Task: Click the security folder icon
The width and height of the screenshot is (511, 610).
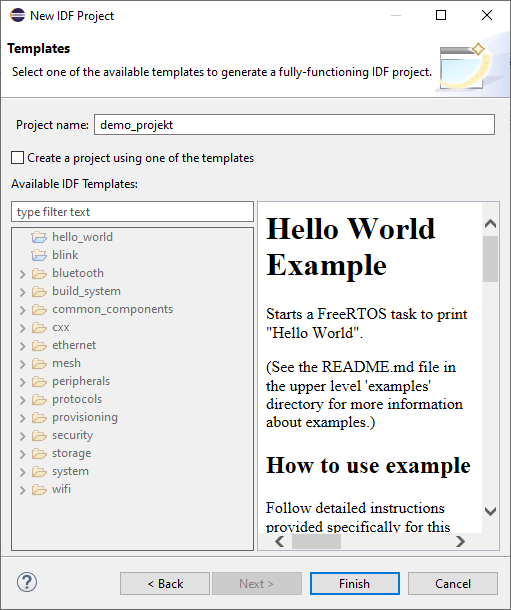Action: pyautogui.click(x=39, y=435)
